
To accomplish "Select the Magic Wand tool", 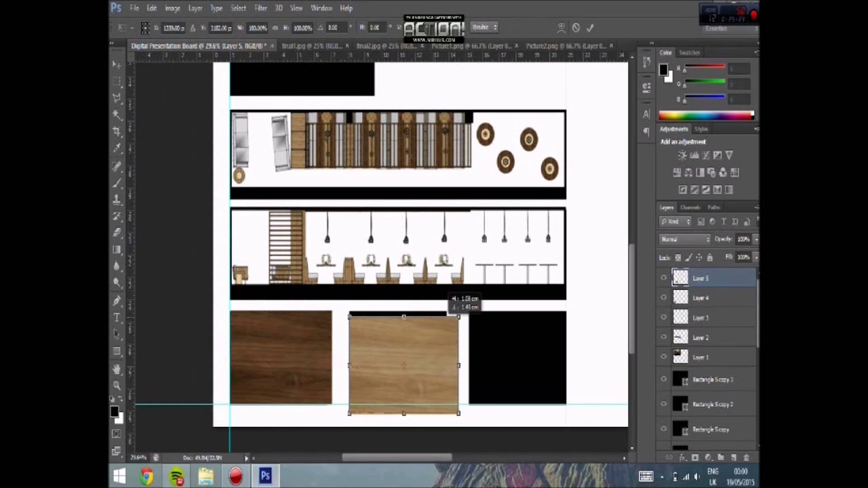I will pos(117,115).
